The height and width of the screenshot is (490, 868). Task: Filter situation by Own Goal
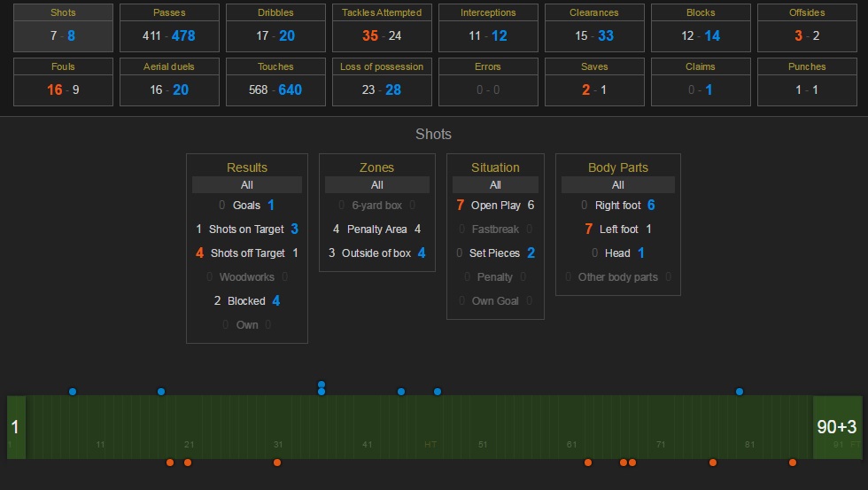point(495,300)
